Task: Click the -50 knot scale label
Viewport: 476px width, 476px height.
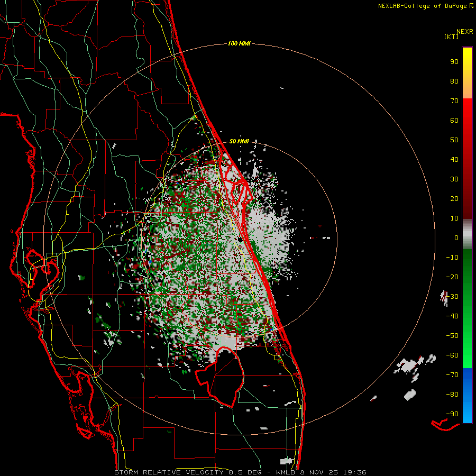Action: 452,336
